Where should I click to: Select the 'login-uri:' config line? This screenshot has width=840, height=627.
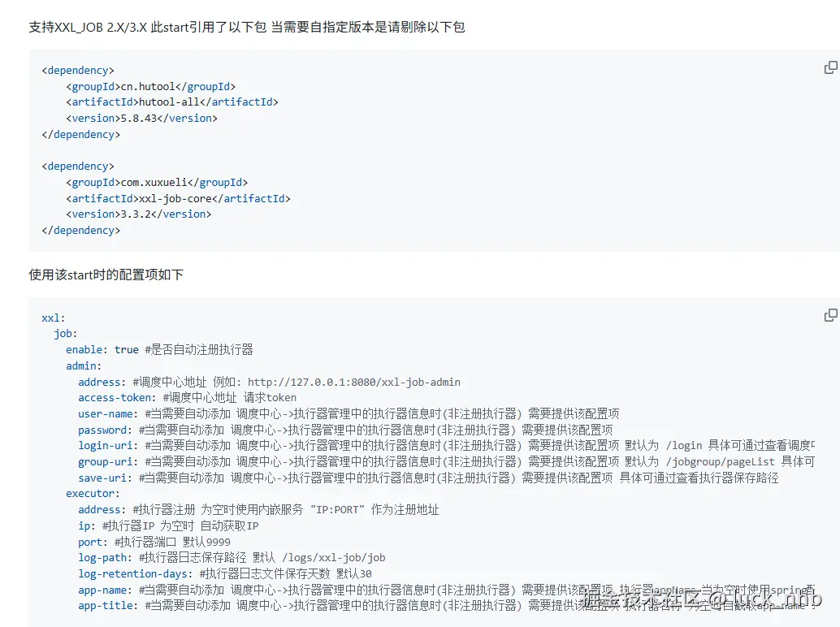(446, 445)
